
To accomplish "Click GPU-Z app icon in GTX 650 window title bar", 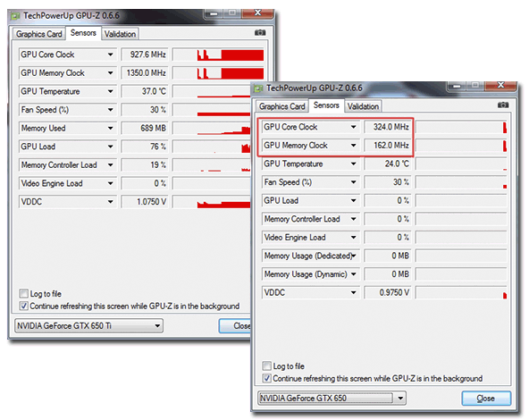I will 258,88.
